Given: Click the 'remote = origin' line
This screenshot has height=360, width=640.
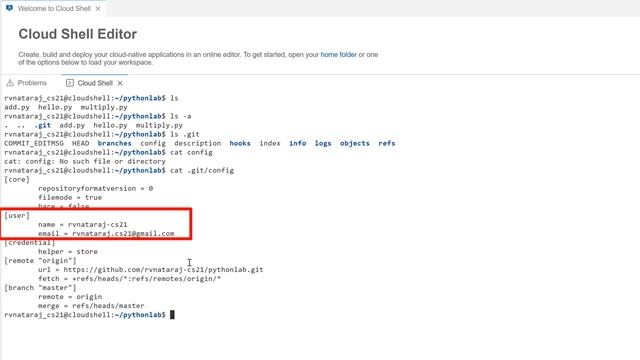Looking at the screenshot, I should (70, 296).
